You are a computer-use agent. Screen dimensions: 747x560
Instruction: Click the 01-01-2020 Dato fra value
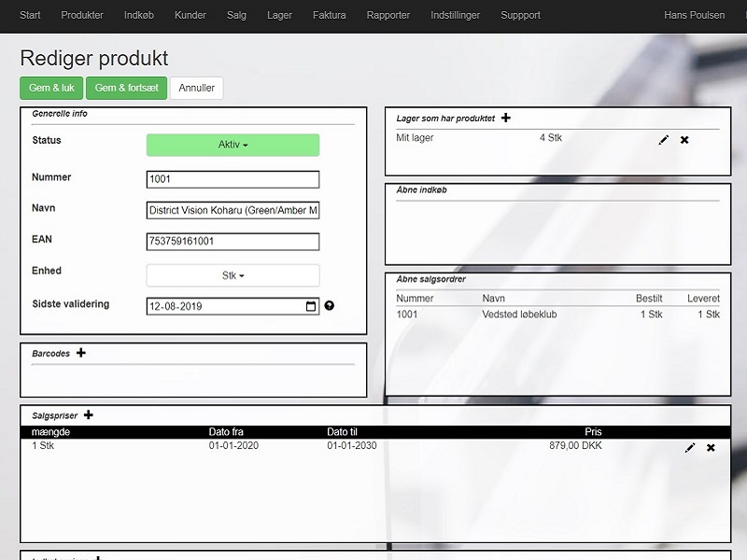tap(233, 446)
